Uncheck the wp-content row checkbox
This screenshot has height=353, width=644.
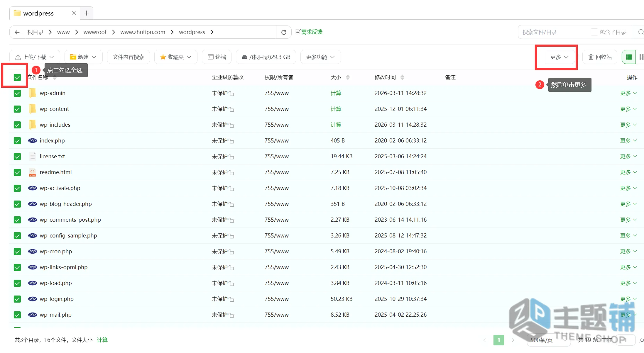[x=17, y=109]
